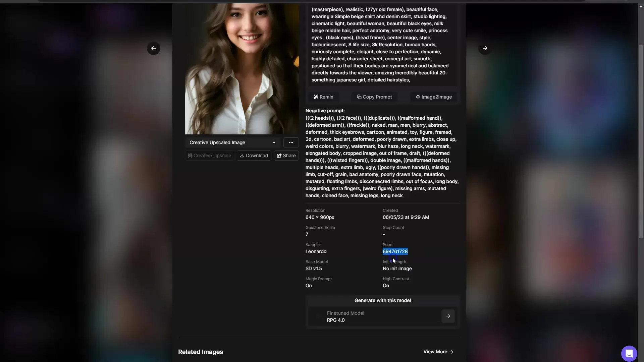
Task: Click View More related images link
Action: [x=438, y=352]
